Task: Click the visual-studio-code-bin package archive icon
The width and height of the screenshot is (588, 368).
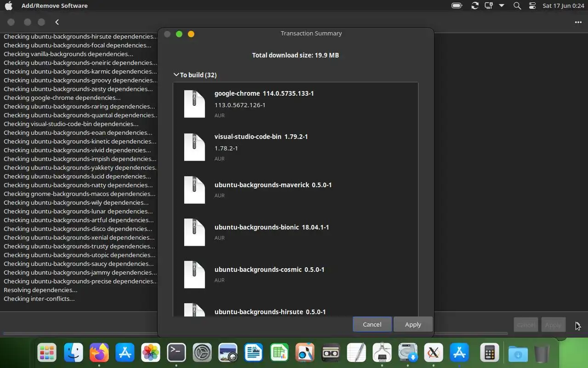Action: (x=194, y=147)
